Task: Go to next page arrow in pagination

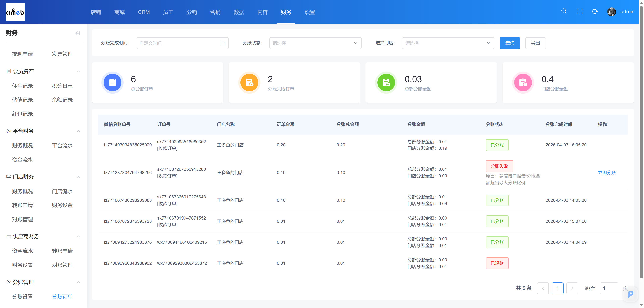Action: [x=572, y=288]
